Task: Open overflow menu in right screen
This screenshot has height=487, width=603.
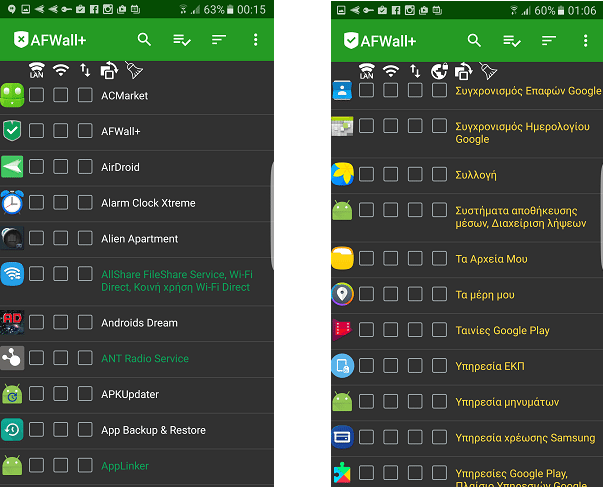Action: pyautogui.click(x=585, y=40)
